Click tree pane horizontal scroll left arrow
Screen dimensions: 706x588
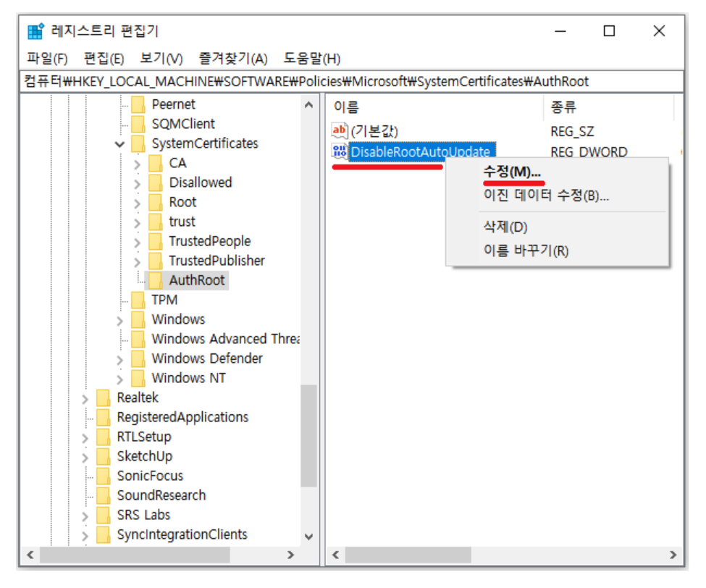[30, 555]
